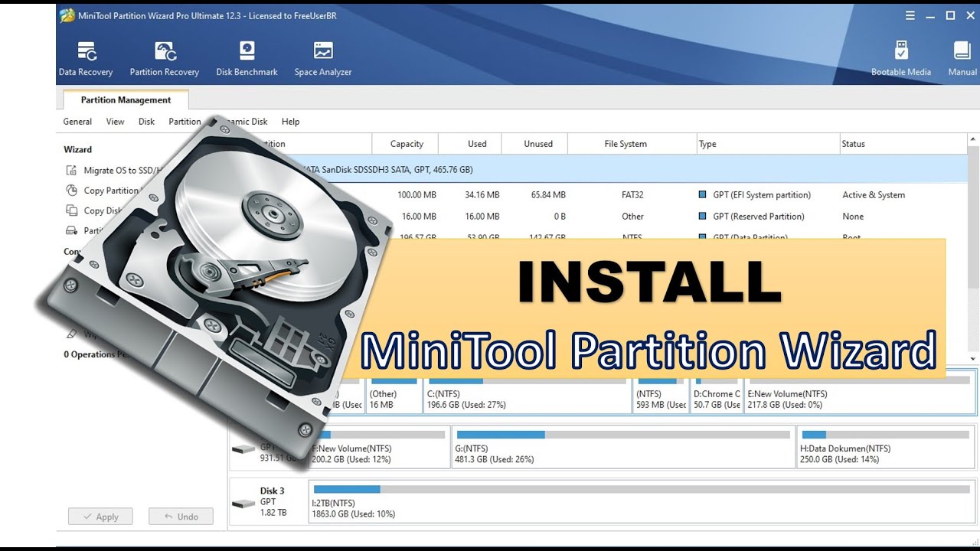The height and width of the screenshot is (551, 980).
Task: Open the Disk menu
Action: click(x=146, y=122)
